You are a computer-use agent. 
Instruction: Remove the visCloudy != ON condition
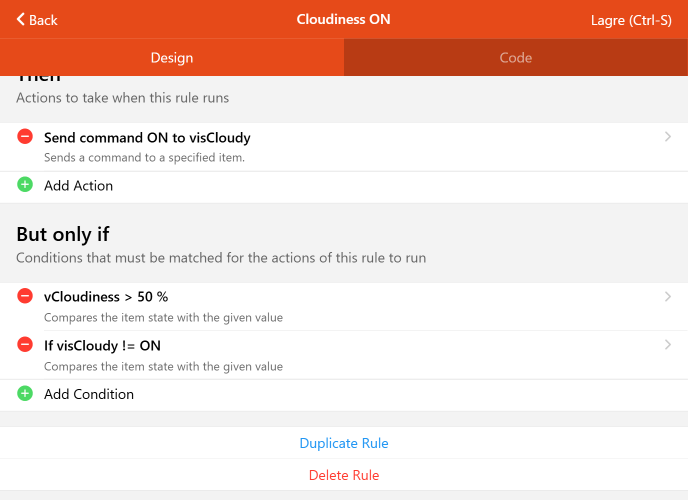[25, 345]
